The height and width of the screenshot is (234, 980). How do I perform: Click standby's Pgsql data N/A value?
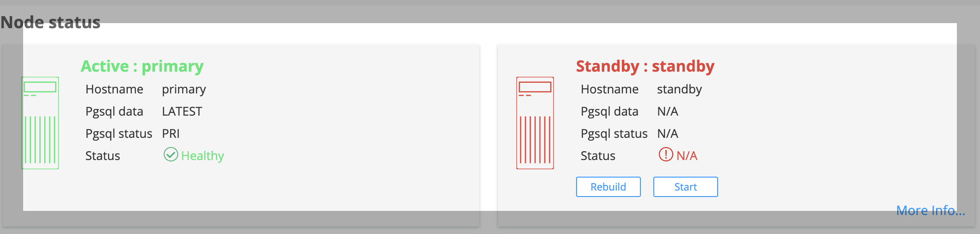pos(668,111)
